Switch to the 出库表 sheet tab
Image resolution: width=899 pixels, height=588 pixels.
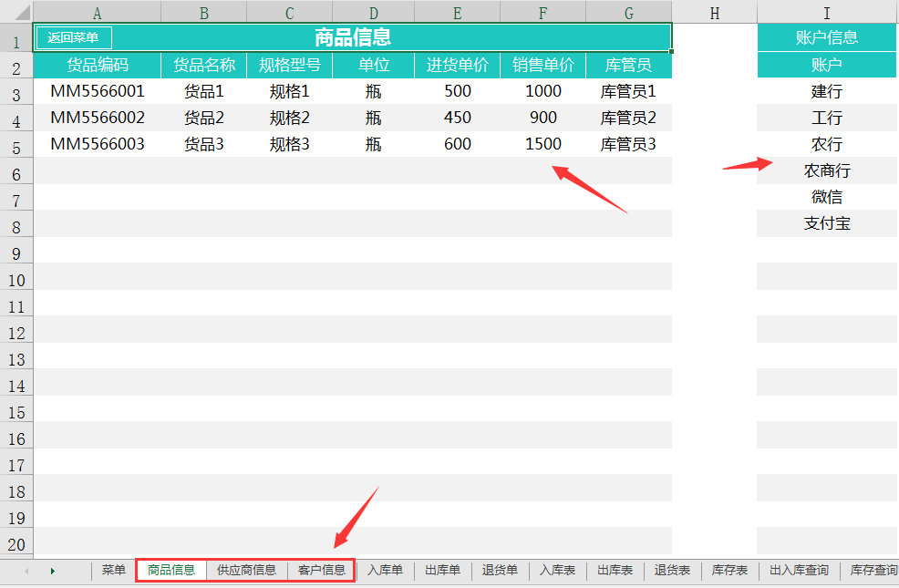pos(615,571)
